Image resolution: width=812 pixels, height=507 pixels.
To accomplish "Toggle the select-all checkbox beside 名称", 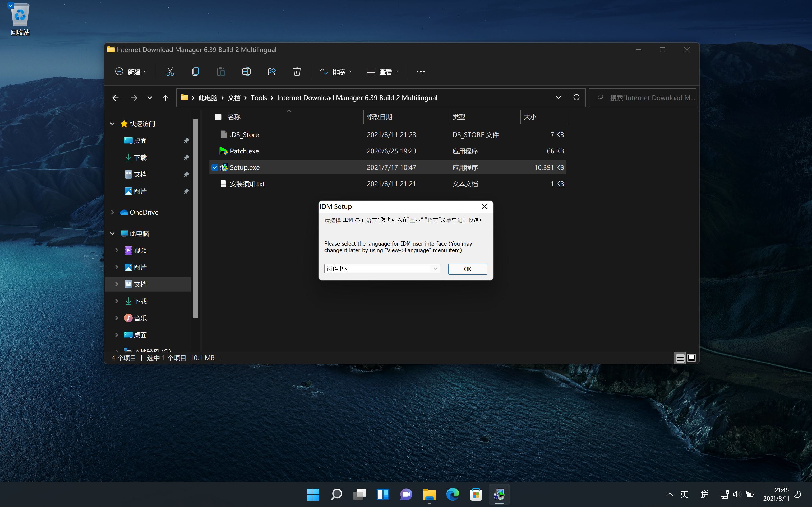I will click(218, 117).
